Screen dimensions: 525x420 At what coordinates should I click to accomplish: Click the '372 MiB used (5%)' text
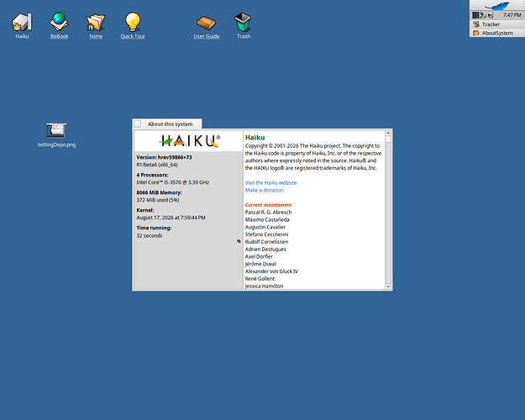pyautogui.click(x=158, y=200)
